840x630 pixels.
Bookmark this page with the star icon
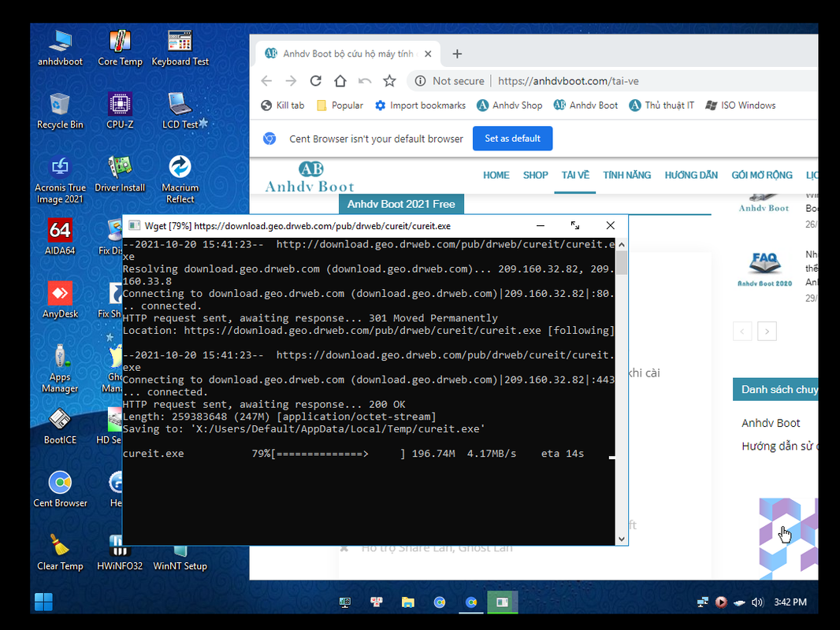(x=389, y=81)
